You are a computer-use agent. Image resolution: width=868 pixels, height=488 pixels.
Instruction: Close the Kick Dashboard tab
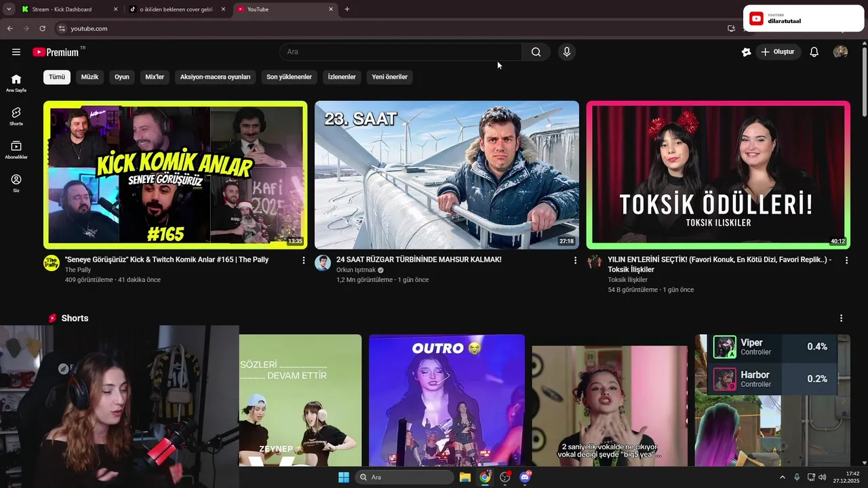click(x=115, y=9)
